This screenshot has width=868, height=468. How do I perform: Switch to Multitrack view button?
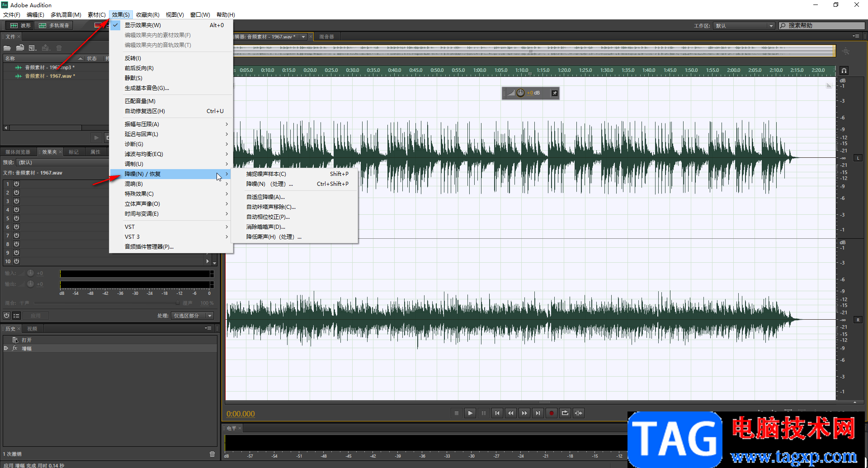tap(54, 25)
